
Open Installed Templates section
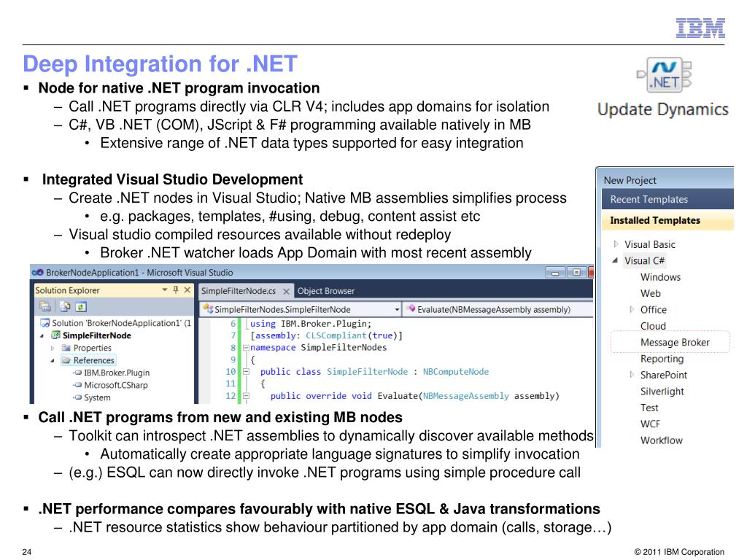click(x=667, y=220)
